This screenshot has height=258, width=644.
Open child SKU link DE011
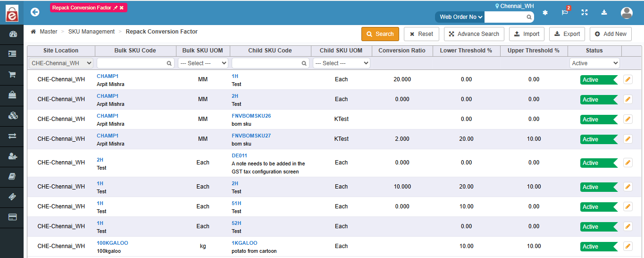pyautogui.click(x=239, y=155)
